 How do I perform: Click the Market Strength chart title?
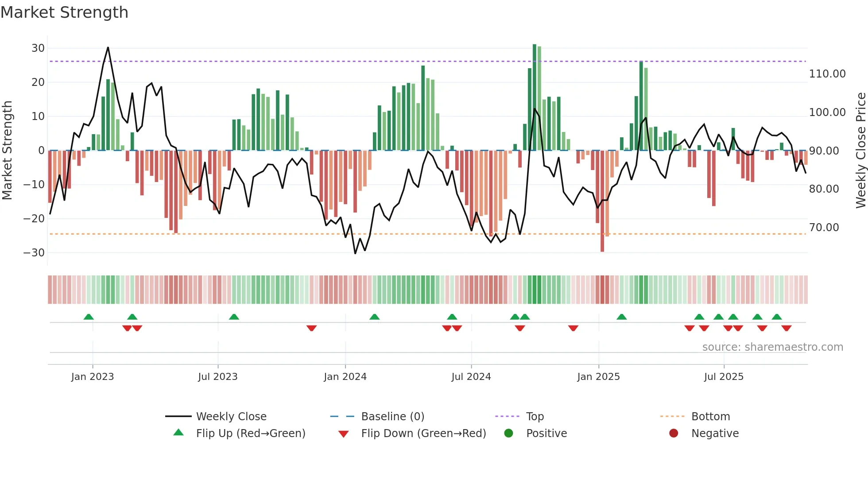click(65, 12)
